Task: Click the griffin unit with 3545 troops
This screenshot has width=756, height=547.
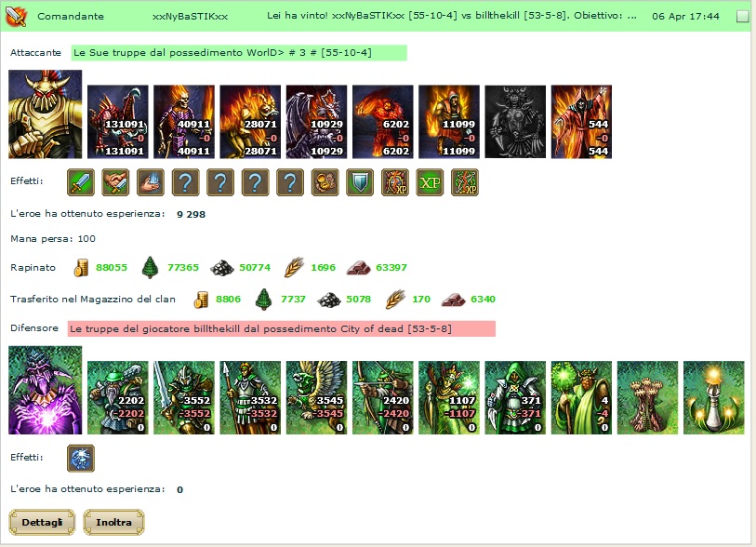Action: [x=316, y=397]
